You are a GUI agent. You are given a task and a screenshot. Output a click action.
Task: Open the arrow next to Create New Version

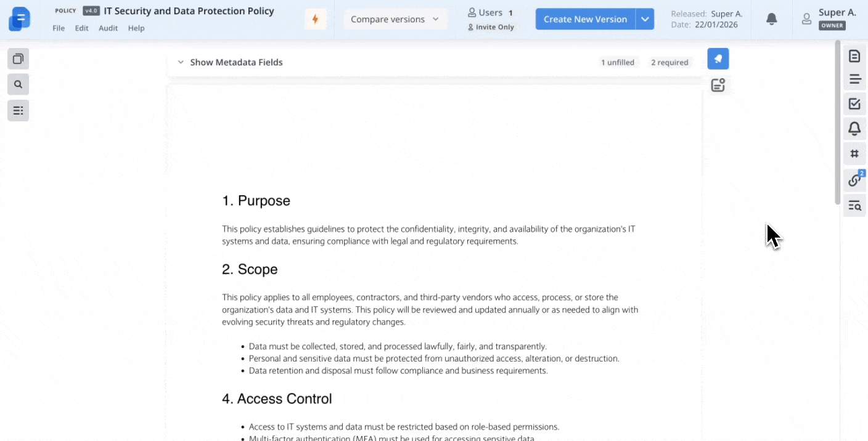(x=645, y=19)
